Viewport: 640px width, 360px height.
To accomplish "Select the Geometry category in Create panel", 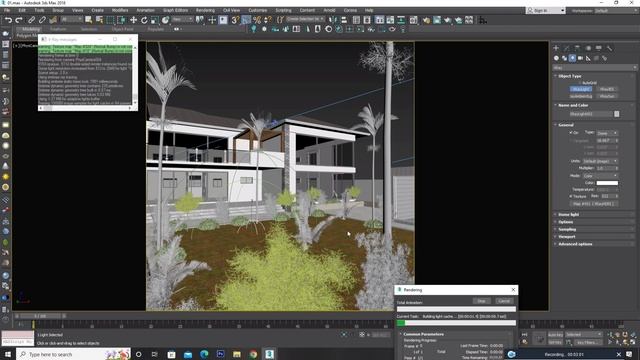I will coord(556,58).
